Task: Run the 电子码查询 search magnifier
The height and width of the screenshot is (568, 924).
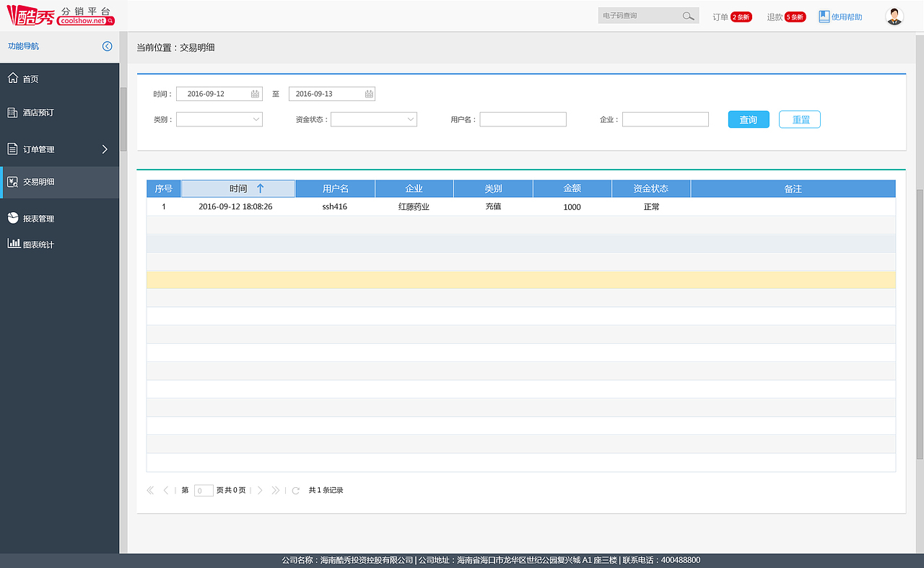Action: click(x=688, y=15)
